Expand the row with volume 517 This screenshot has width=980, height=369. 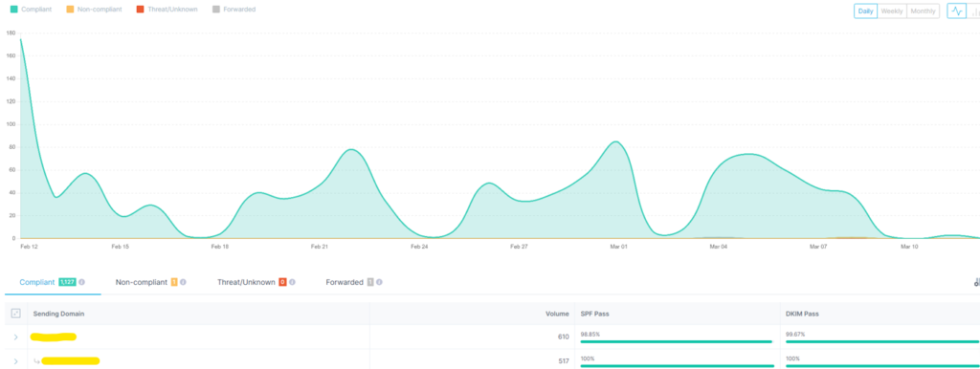(16, 361)
